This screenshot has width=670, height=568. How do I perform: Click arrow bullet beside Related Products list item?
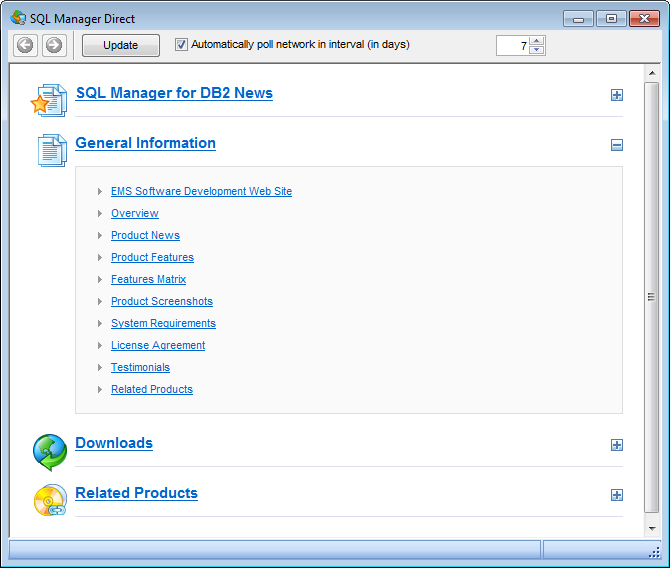tap(100, 389)
